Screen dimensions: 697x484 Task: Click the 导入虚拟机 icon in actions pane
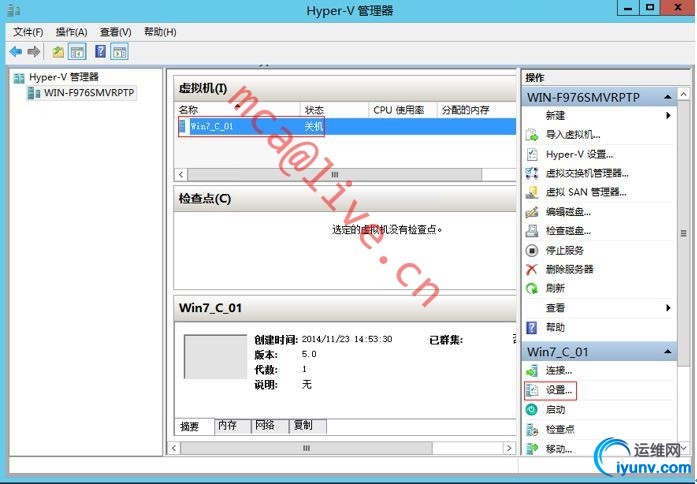click(532, 135)
